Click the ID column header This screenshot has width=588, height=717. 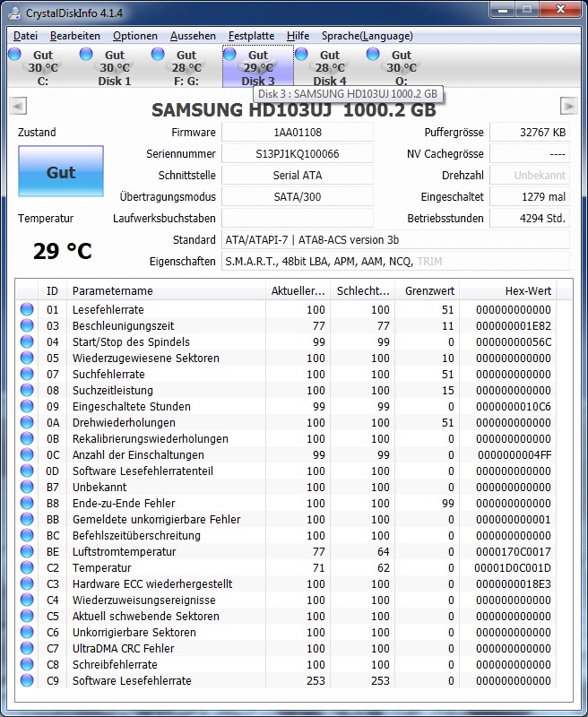tap(53, 290)
